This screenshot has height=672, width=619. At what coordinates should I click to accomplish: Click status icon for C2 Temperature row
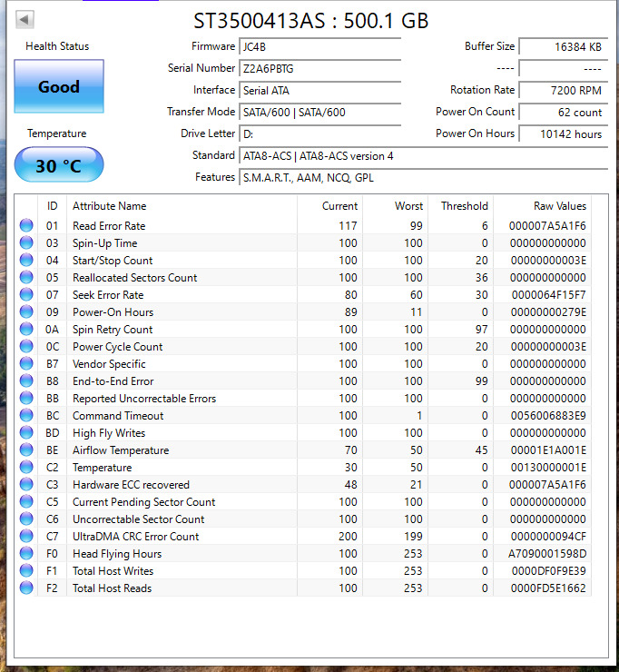pos(26,467)
